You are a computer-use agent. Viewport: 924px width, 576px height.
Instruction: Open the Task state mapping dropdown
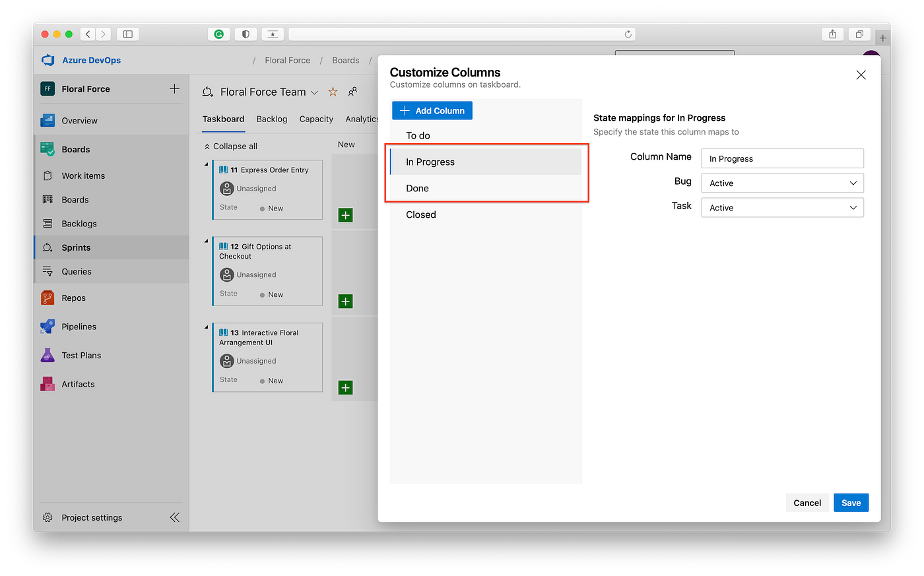tap(781, 207)
